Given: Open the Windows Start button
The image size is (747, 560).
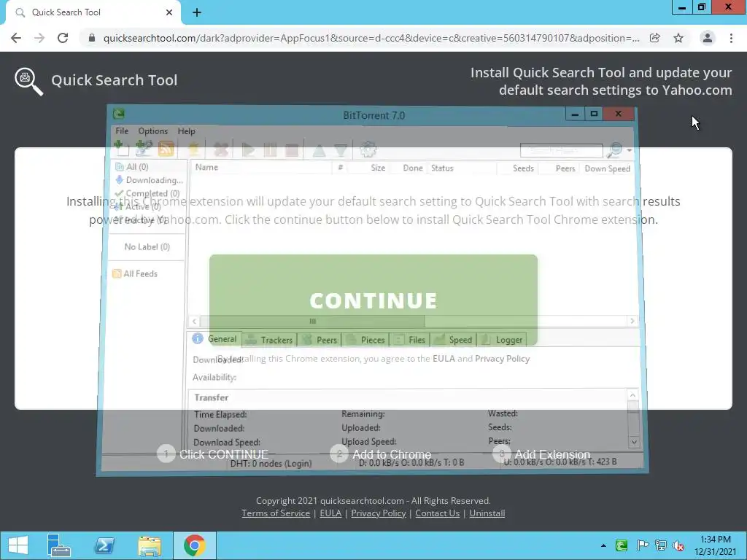Looking at the screenshot, I should coord(18,545).
